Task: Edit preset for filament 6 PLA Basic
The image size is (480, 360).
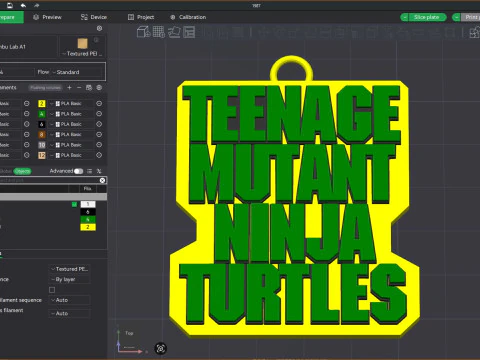Action: tap(99, 124)
